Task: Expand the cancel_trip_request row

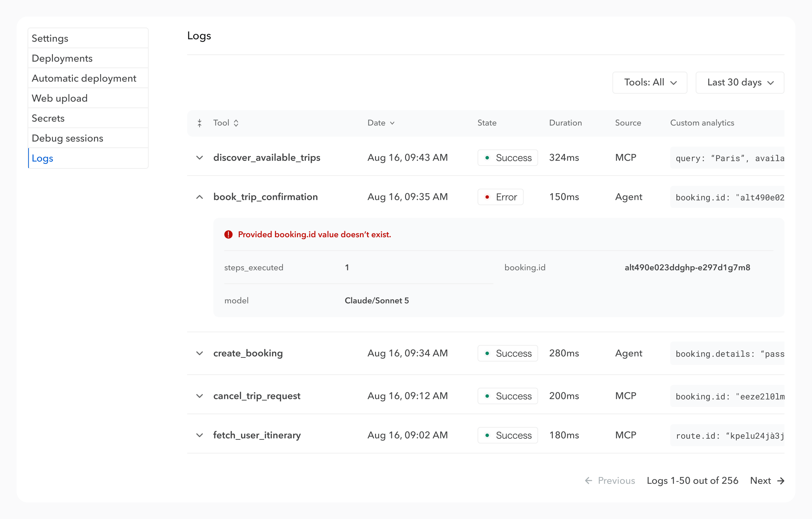Action: 200,396
